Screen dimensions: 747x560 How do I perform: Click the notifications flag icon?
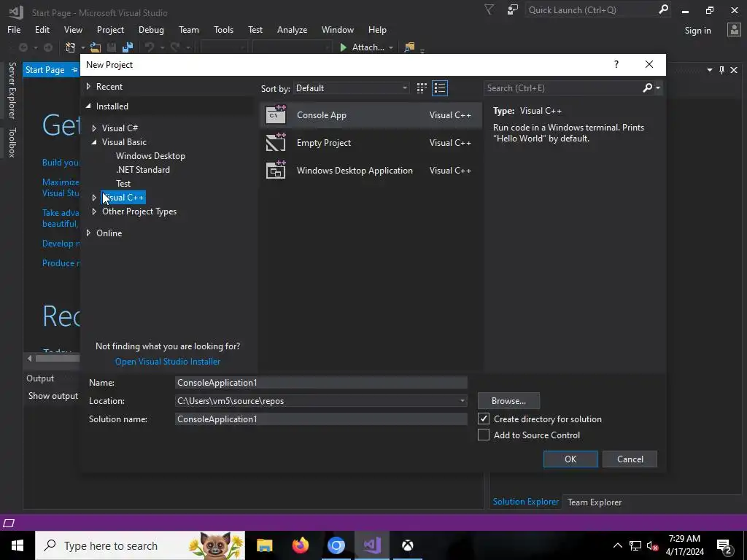pyautogui.click(x=489, y=9)
